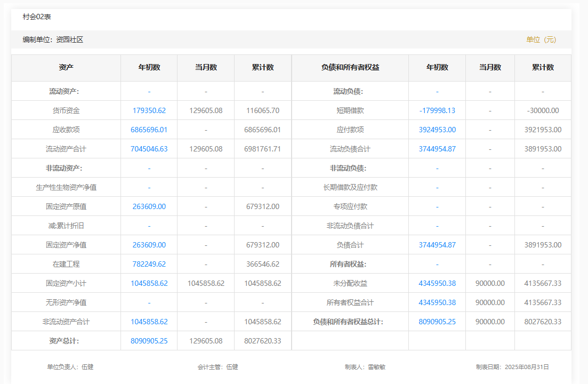Click the 短期借款 opening value -179998.13

tap(437, 110)
